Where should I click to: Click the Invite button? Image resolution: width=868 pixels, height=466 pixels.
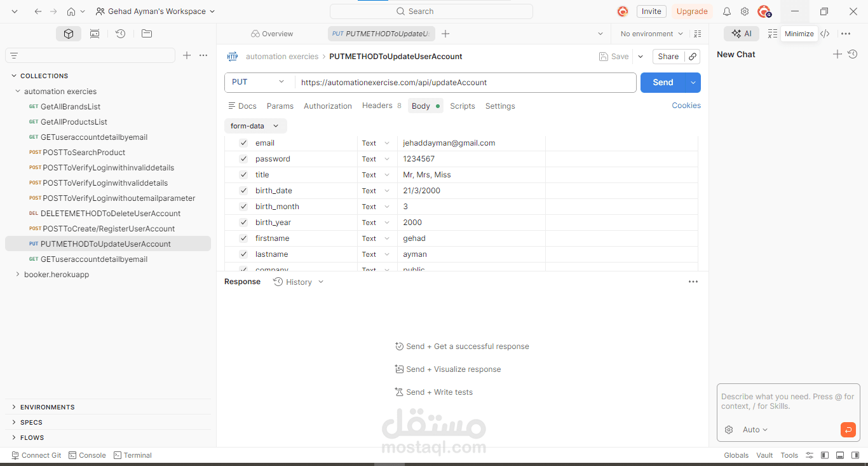tap(651, 11)
